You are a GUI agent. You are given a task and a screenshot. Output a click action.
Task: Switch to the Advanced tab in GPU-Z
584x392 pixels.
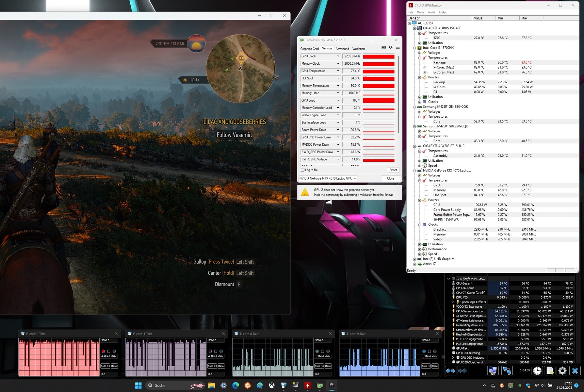click(342, 49)
